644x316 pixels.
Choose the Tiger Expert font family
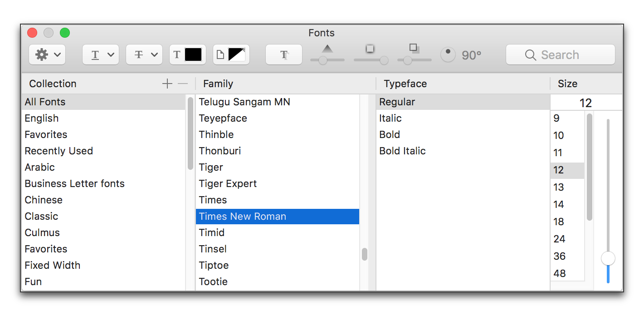(278, 183)
